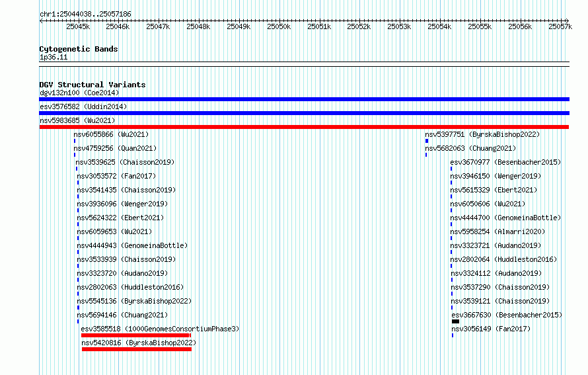Click the 25057k ruler tick label

560,26
